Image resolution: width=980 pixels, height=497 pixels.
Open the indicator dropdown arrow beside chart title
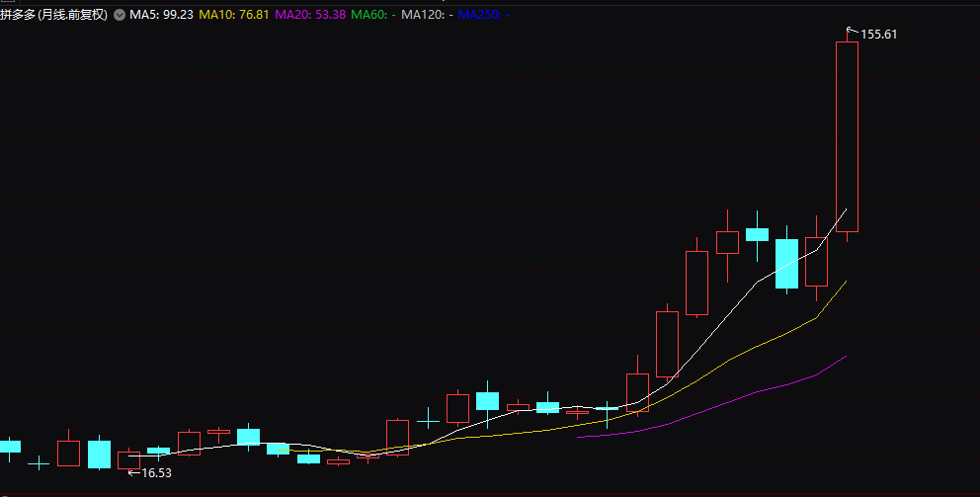pyautogui.click(x=120, y=15)
